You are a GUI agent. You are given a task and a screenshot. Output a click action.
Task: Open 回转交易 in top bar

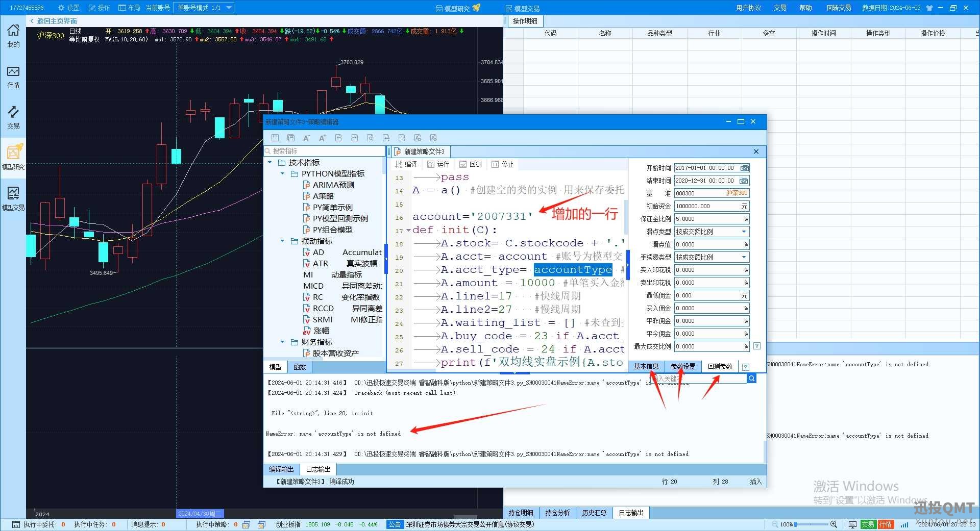839,8
